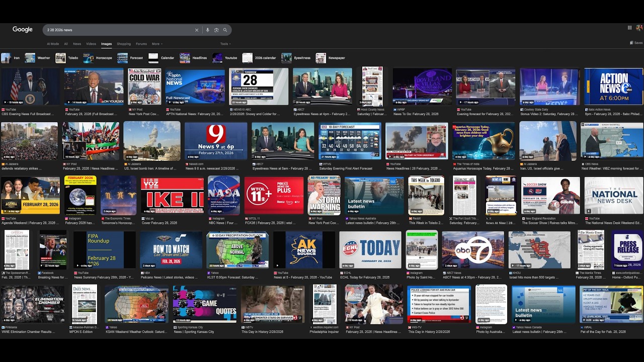
Task: Filter images by the Calendar chip
Action: click(x=162, y=58)
